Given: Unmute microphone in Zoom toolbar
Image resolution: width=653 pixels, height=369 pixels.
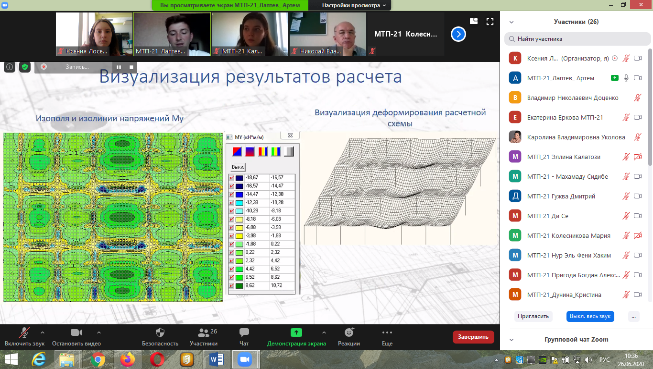Looking at the screenshot, I should [x=24, y=333].
